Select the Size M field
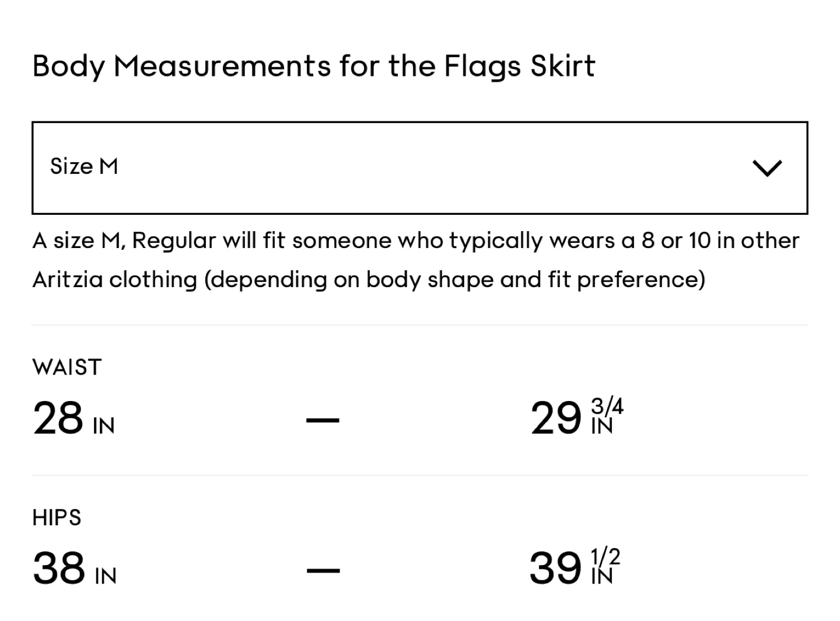The image size is (840, 621). [85, 166]
